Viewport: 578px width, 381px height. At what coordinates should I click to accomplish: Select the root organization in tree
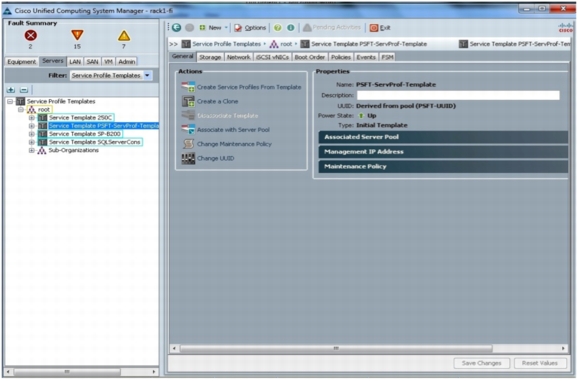[x=39, y=109]
